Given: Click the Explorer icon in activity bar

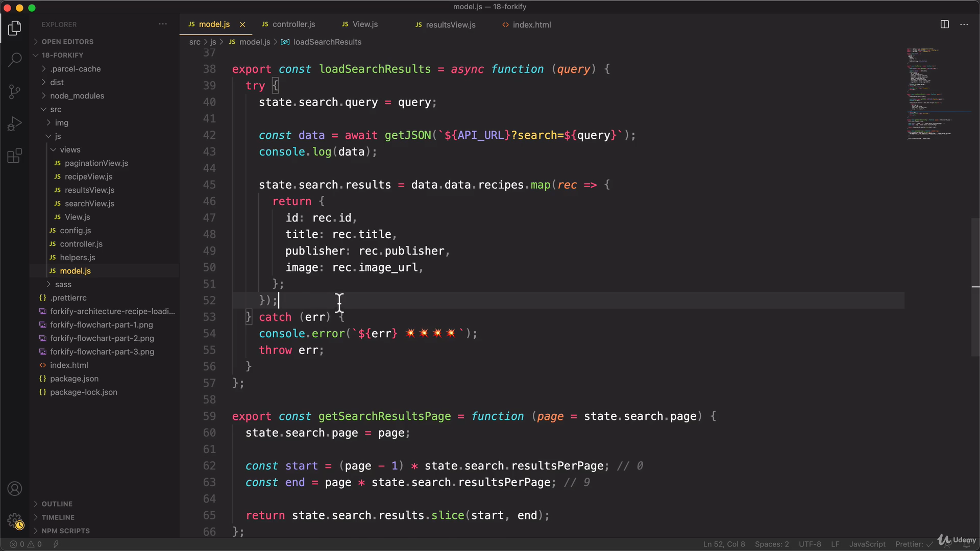Looking at the screenshot, I should tap(15, 28).
